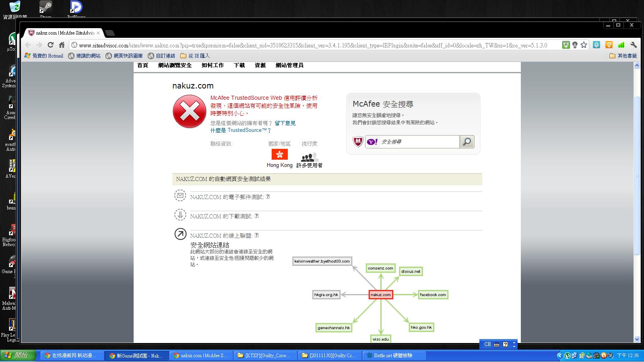This screenshot has height=362, width=644.
Task: Click the hko.gov.hk node in the link graph
Action: click(x=421, y=327)
